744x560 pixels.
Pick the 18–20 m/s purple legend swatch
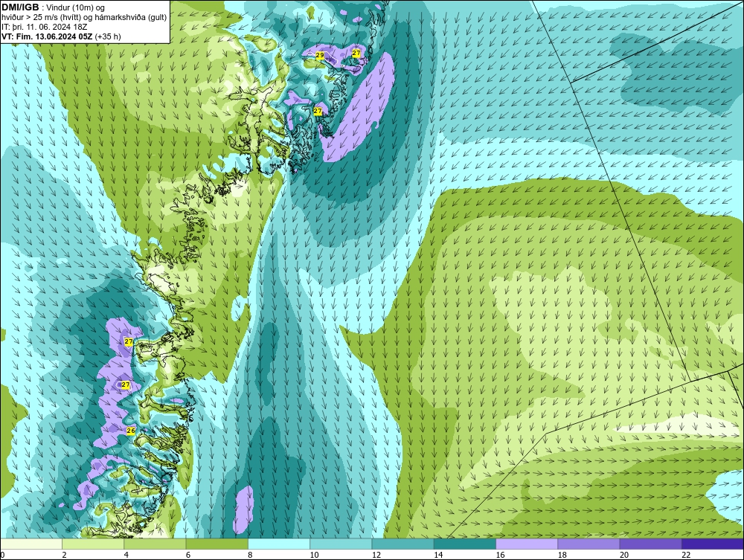pos(589,544)
